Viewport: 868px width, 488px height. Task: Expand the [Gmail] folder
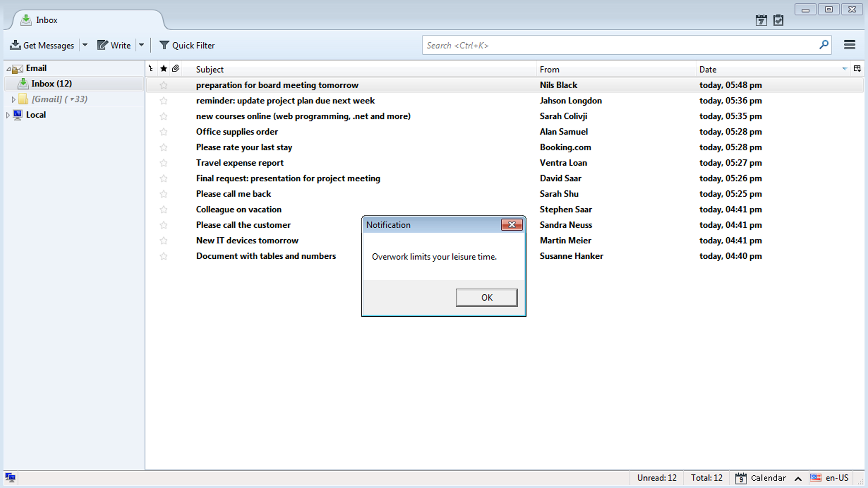[x=13, y=99]
